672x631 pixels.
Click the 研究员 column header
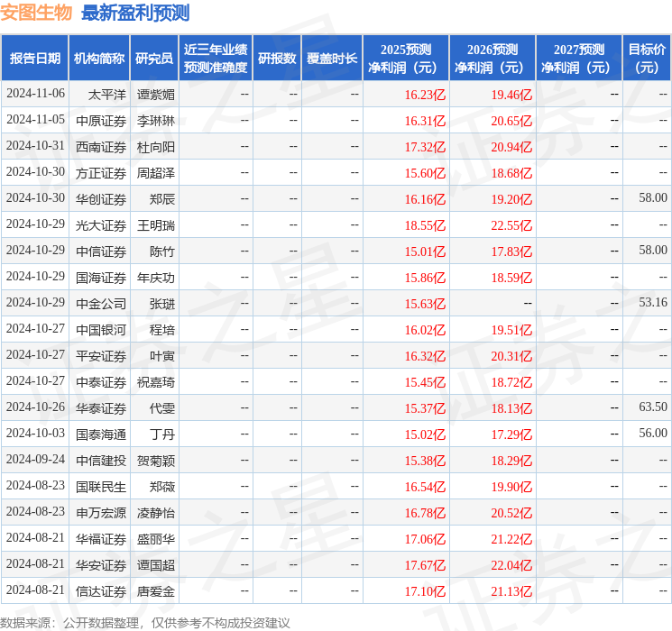(154, 59)
